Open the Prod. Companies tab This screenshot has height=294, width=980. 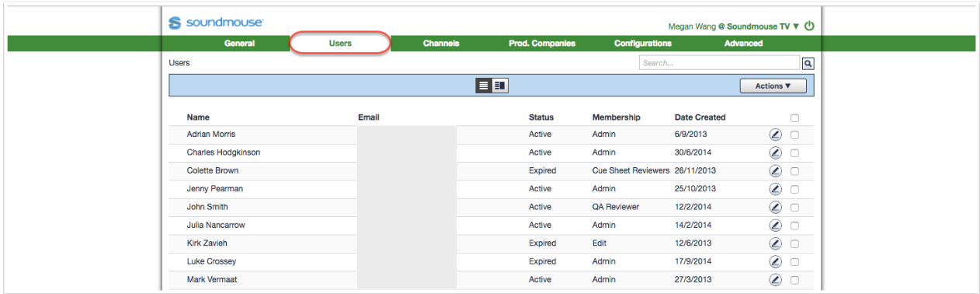pos(542,44)
